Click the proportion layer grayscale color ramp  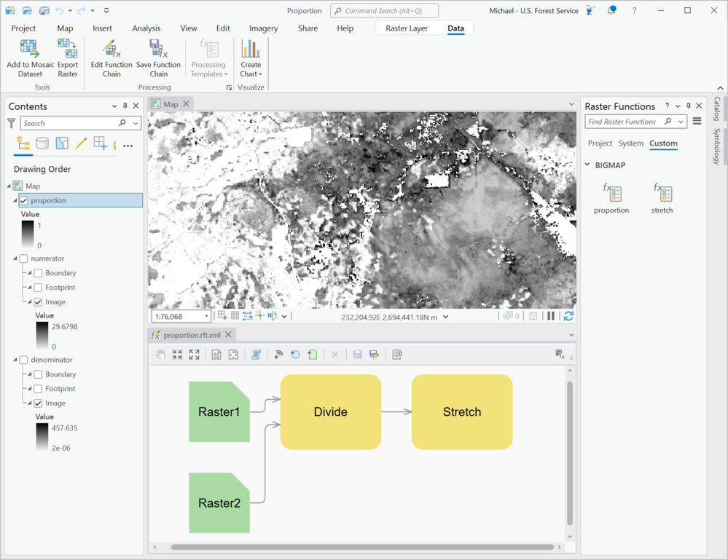(28, 235)
